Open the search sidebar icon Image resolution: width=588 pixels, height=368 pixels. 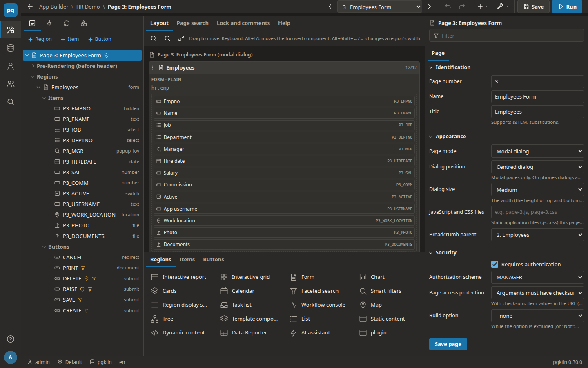[x=11, y=102]
